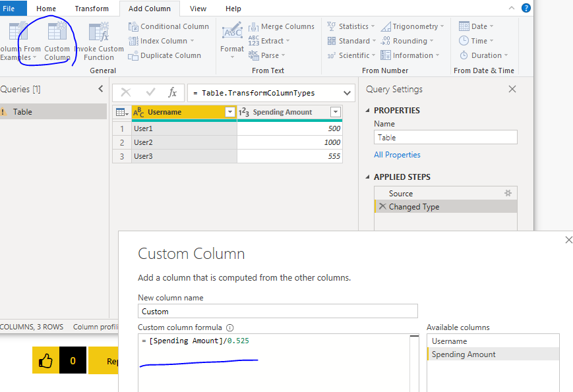Cancel the formula bar edit
The width and height of the screenshot is (573, 392).
click(x=126, y=93)
